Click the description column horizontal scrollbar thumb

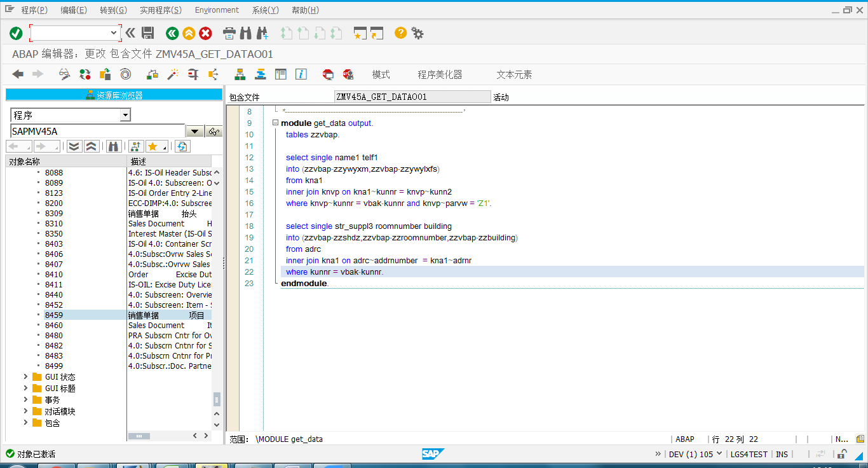[x=139, y=436]
